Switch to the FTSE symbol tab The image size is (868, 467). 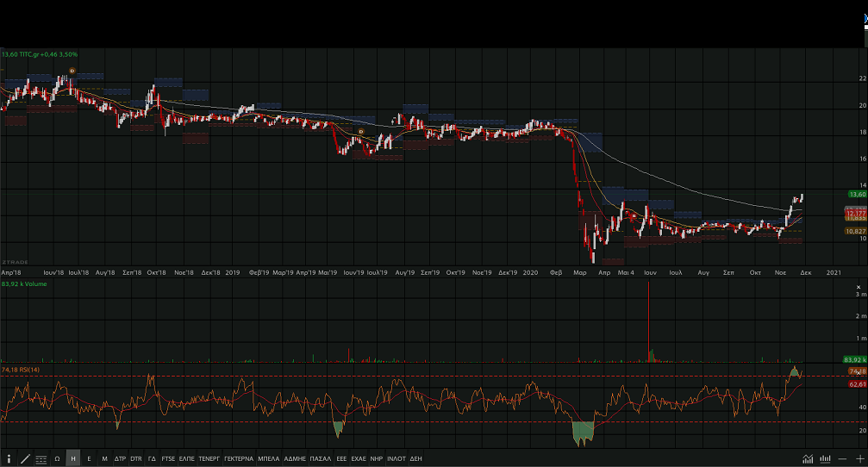point(168,459)
